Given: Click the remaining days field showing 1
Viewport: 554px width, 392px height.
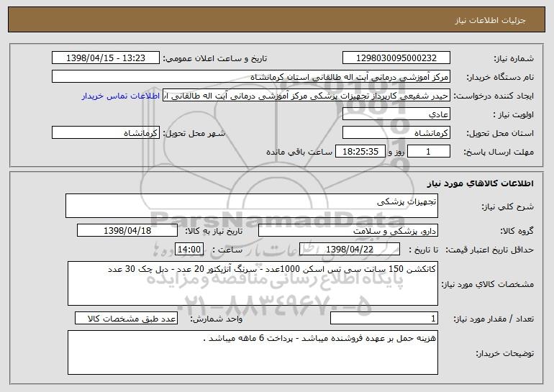Looking at the screenshot, I should (x=429, y=152).
